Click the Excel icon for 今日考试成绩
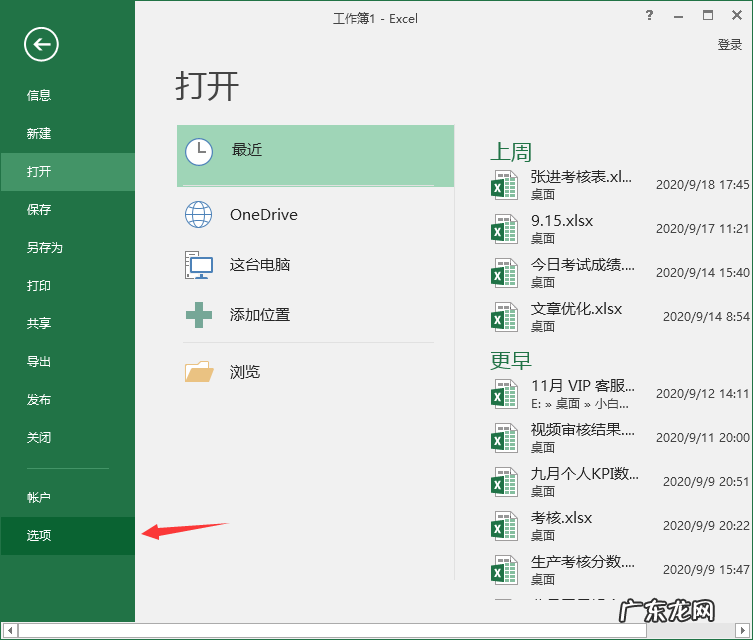Image resolution: width=753 pixels, height=640 pixels. [504, 273]
